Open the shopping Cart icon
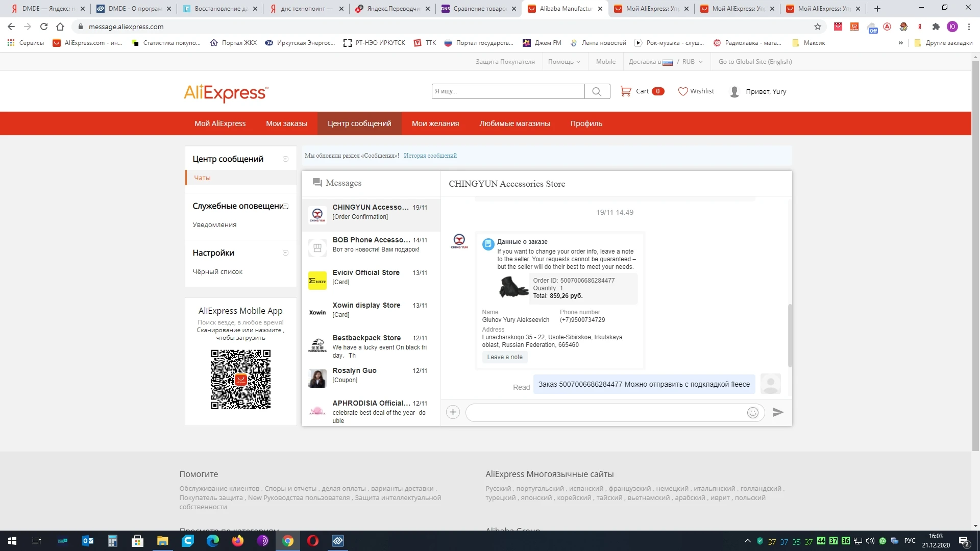The height and width of the screenshot is (551, 980). pyautogui.click(x=626, y=91)
